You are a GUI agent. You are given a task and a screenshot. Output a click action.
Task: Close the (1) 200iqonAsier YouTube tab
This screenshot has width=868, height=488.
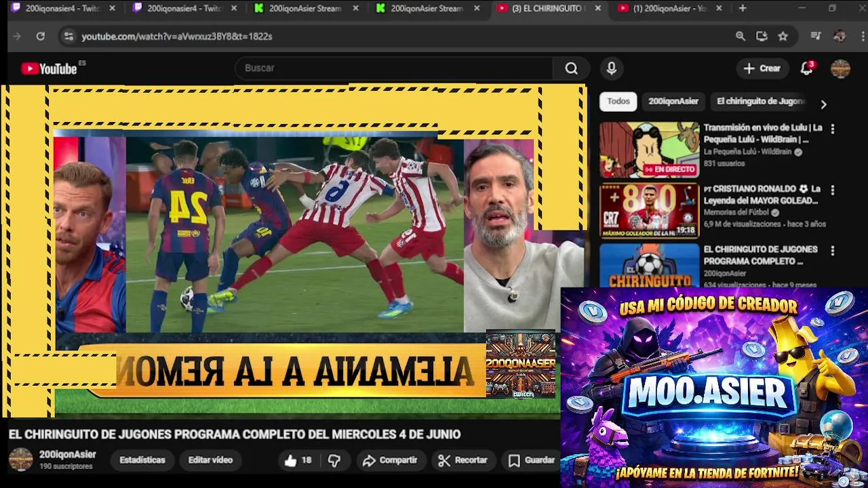point(719,8)
